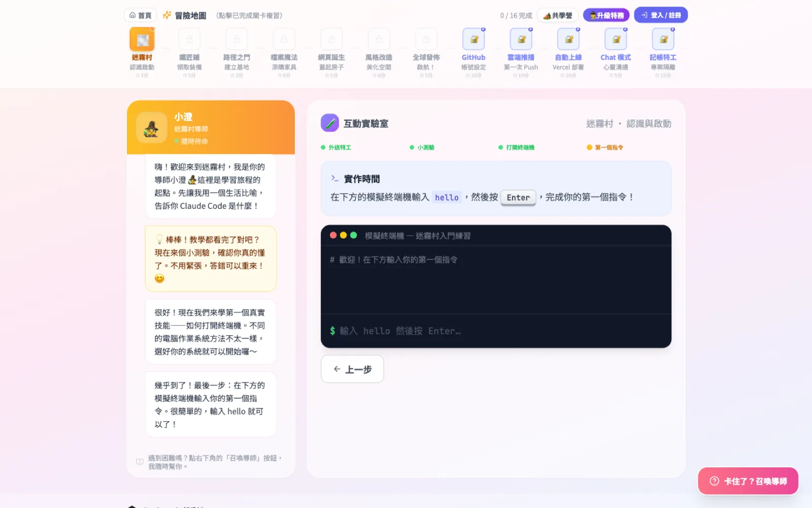Open the locked 網頁誕生 level icon
The width and height of the screenshot is (812, 508).
coord(331,40)
